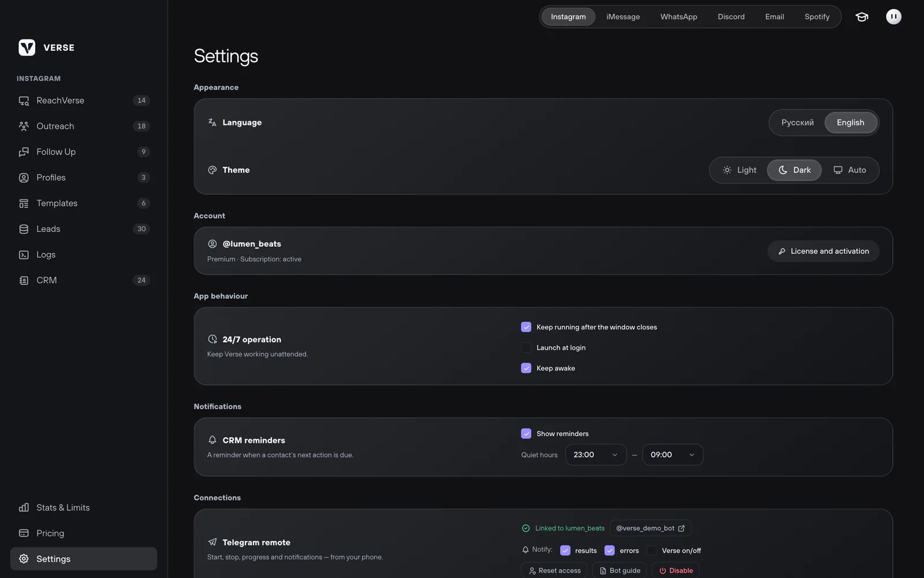Open the 23:00 quiet hours start dropdown
924x578 pixels.
[596, 455]
